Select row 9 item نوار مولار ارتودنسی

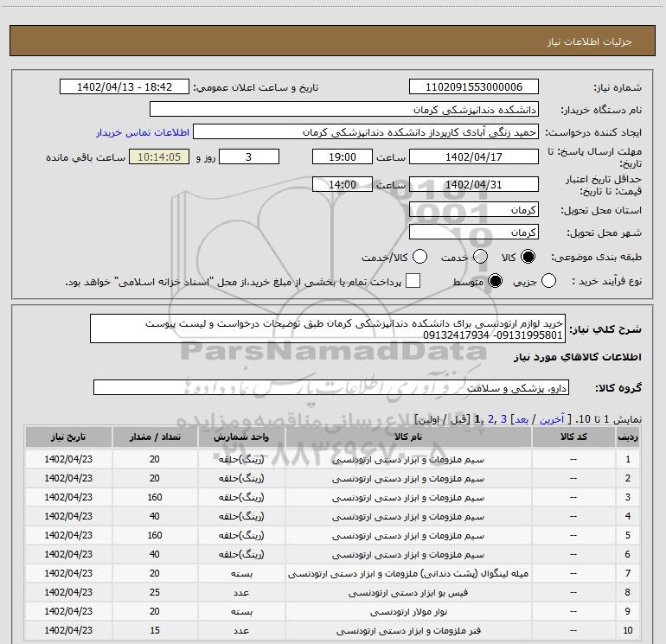point(408,612)
